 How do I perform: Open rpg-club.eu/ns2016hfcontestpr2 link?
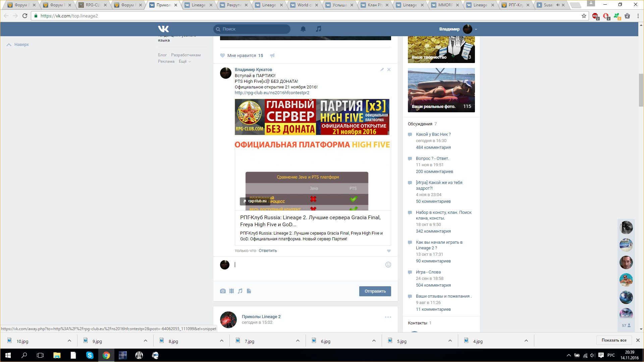[x=272, y=93]
